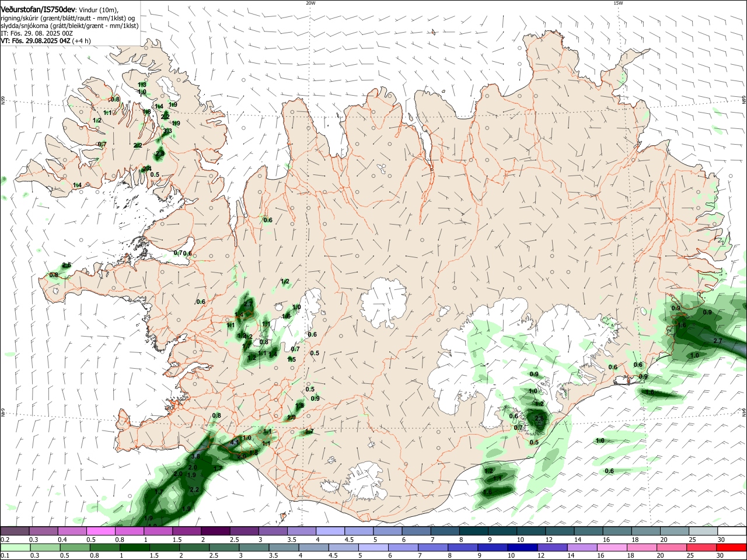Pick the teal swatch starting at 12 in the upper legend row
The image size is (747, 560).
coord(559,531)
